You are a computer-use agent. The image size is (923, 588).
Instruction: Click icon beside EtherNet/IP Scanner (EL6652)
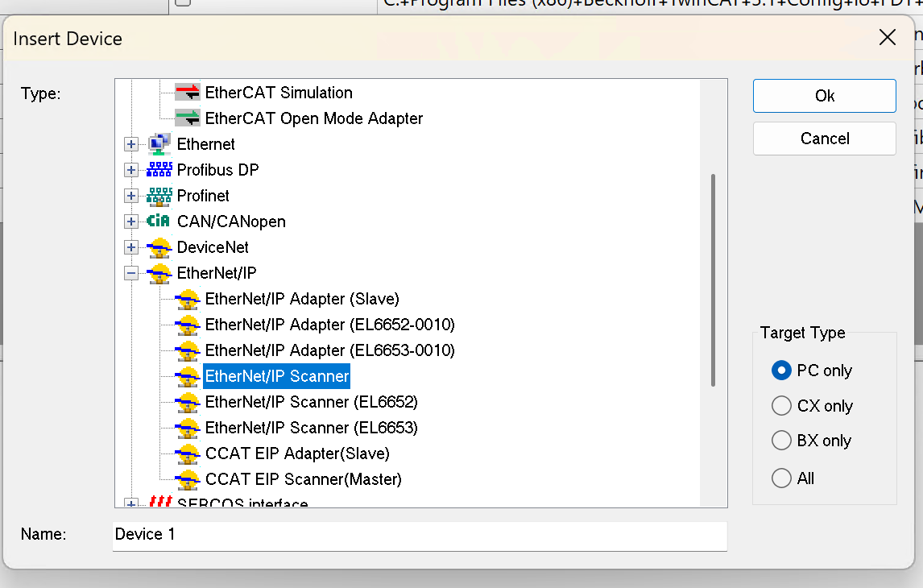pos(188,403)
